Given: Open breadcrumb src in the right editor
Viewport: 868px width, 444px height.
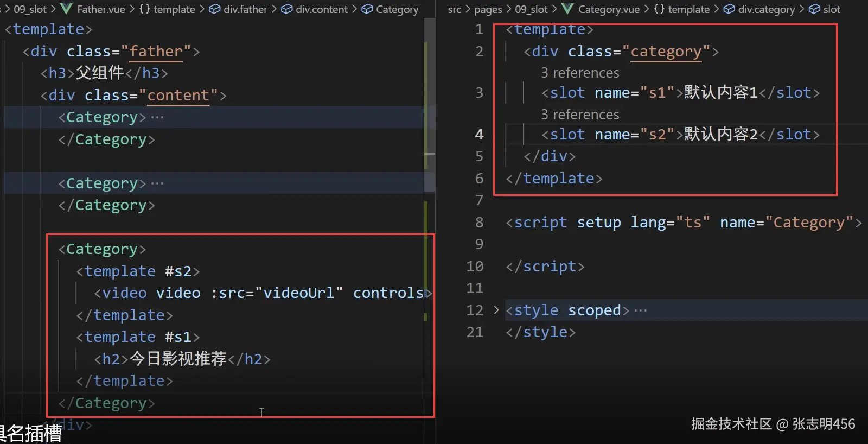Looking at the screenshot, I should tap(455, 9).
